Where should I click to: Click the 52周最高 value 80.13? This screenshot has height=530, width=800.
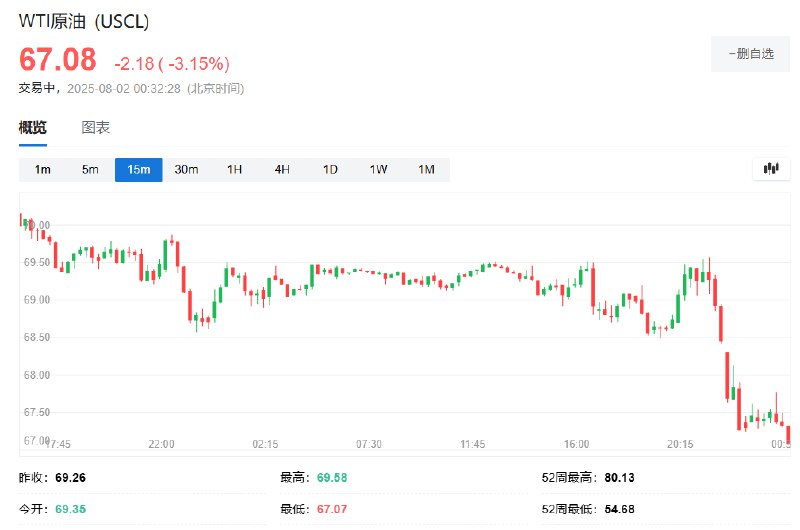pyautogui.click(x=619, y=478)
